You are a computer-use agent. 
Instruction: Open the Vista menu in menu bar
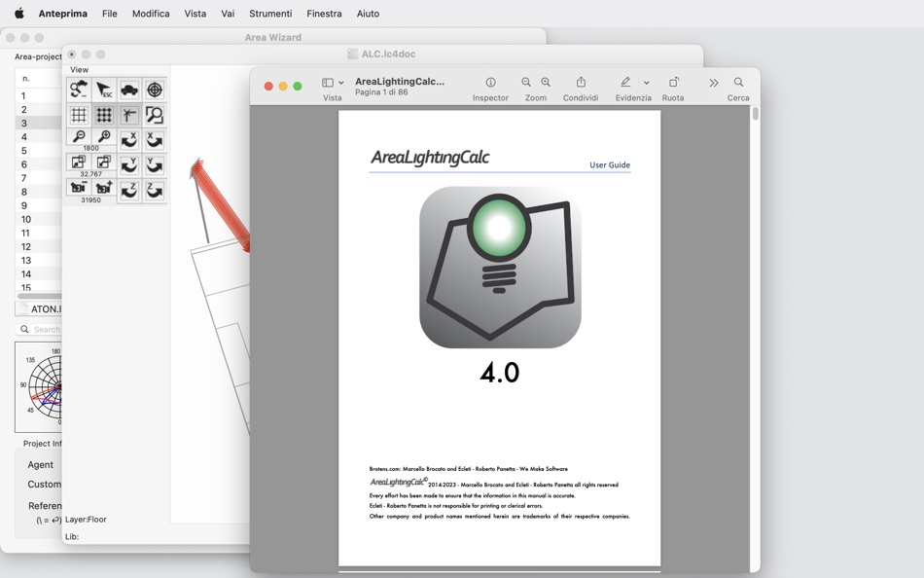(195, 13)
